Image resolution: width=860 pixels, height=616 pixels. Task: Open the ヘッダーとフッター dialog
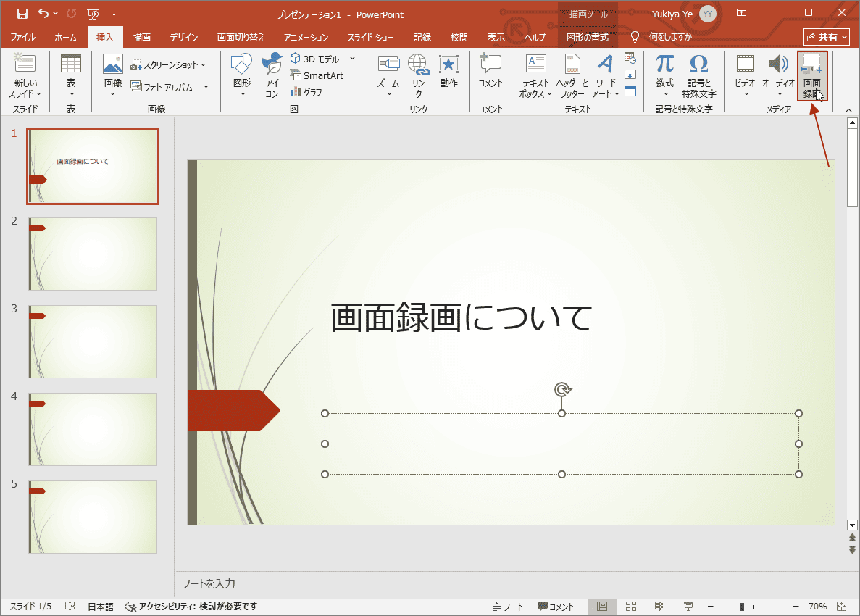pyautogui.click(x=572, y=76)
